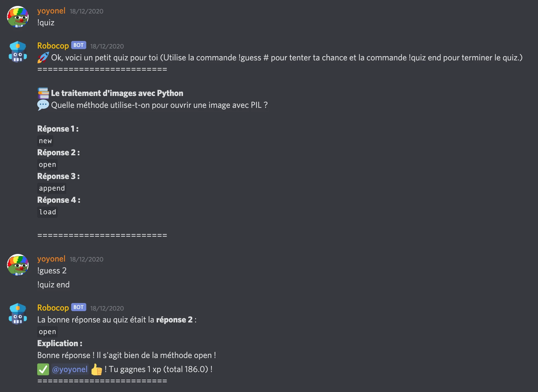Viewport: 538px width, 392px height.
Task: Click the timestamp 18/12/2020 on the first message
Action: tap(86, 11)
